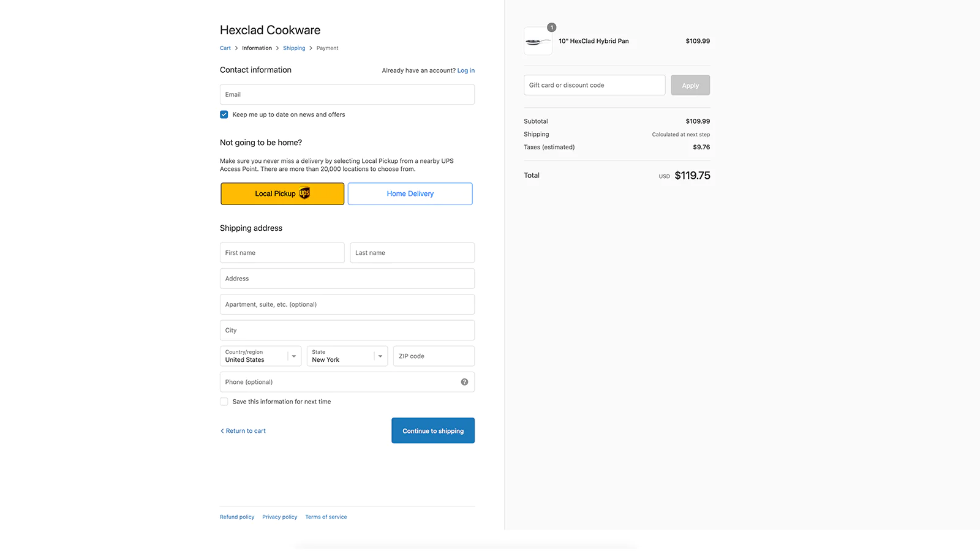Screen dimensions: 980x551
Task: Click into the ZIP code field
Action: coord(434,356)
